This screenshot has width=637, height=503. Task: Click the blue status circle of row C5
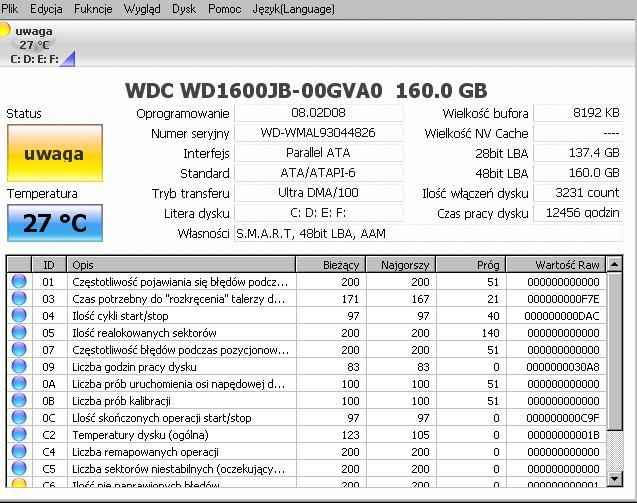pos(19,468)
